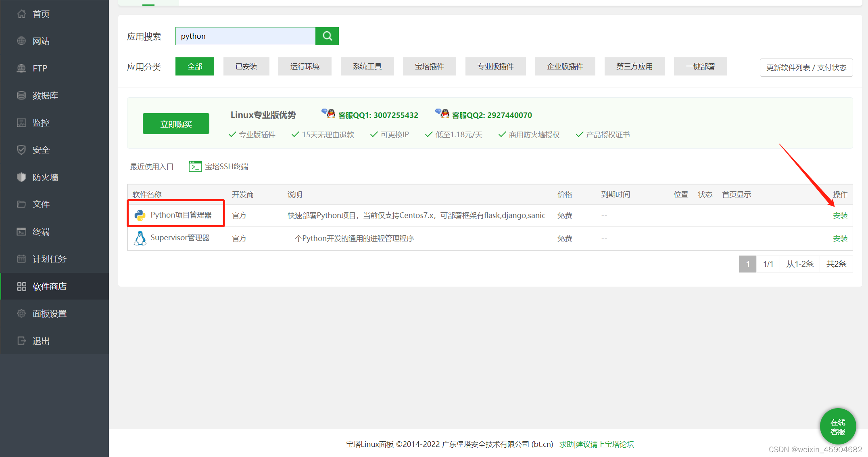Click the Python logo icon
This screenshot has height=457, width=868.
(x=140, y=215)
